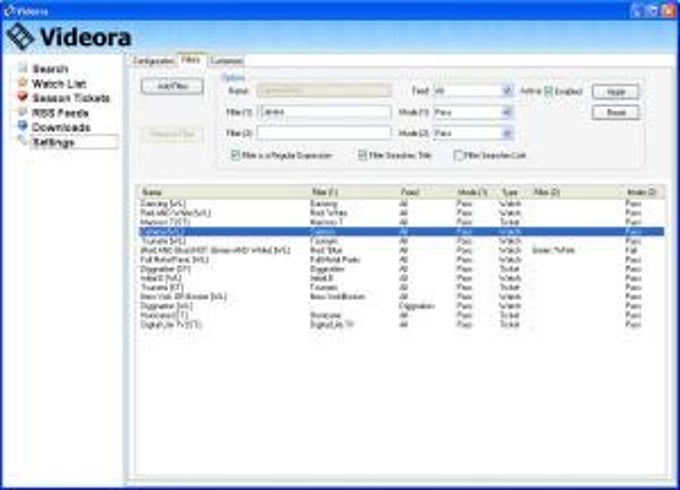
Task: Sort by the Type column header
Action: point(513,192)
